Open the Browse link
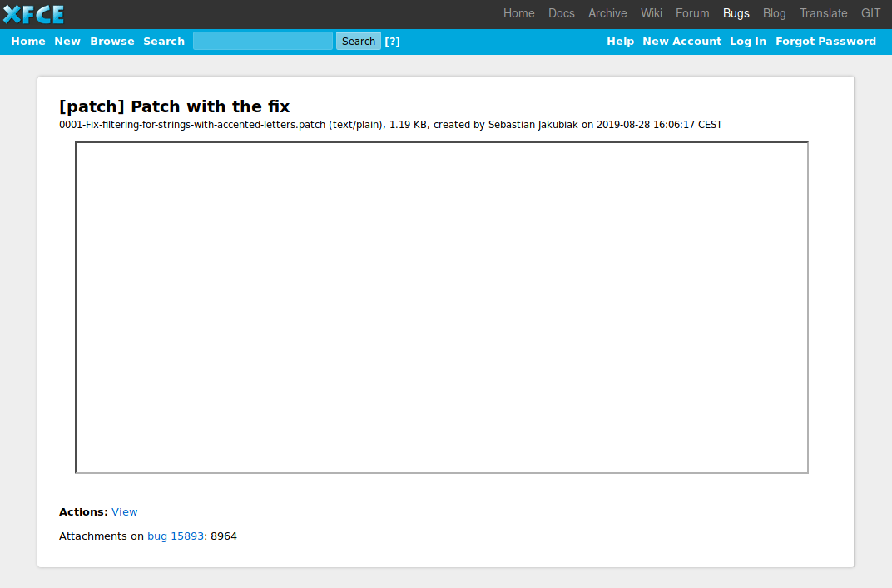892x588 pixels. coord(112,42)
